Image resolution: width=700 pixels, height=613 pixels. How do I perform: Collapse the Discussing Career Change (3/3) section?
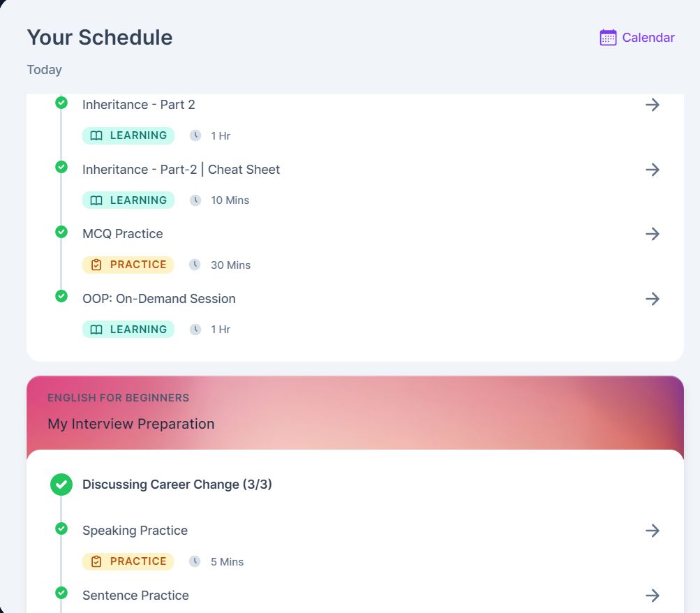pos(177,485)
